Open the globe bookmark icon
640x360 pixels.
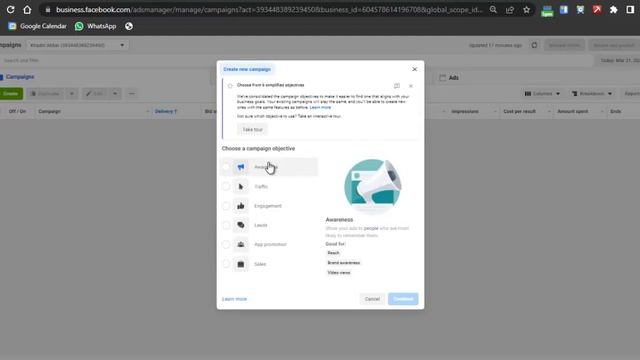(x=129, y=26)
